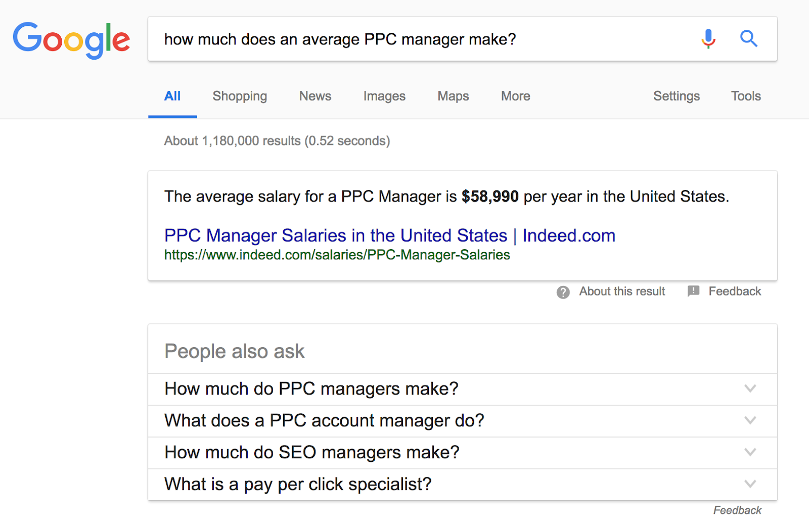Switch to the News tab
This screenshot has height=532, width=809.
coord(315,96)
